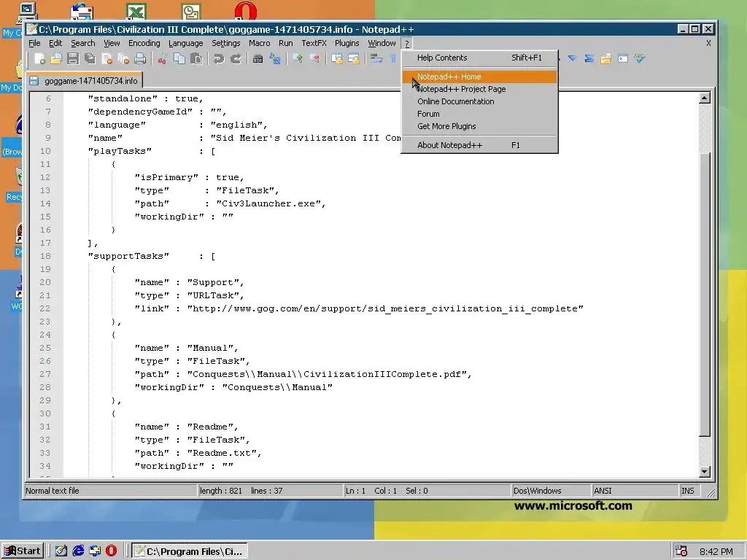Click the line containing "Civ3Launcher.exe"
The image size is (747, 560).
(230, 204)
